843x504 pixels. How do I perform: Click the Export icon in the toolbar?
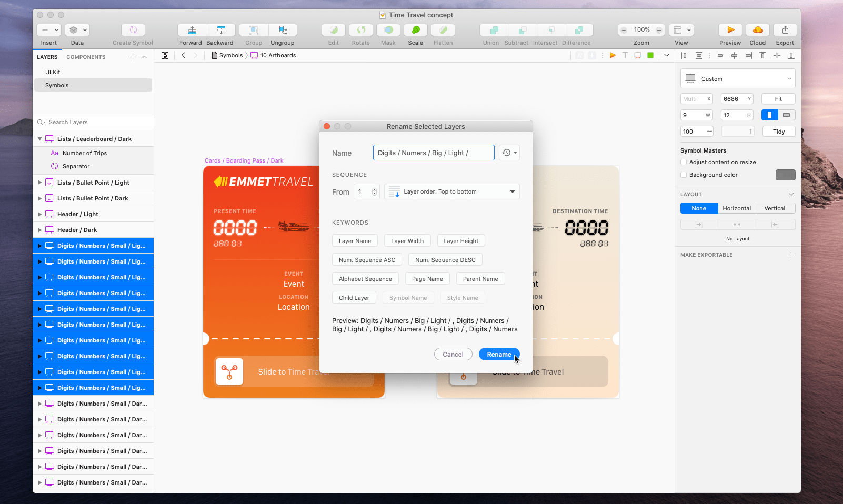[x=785, y=30]
